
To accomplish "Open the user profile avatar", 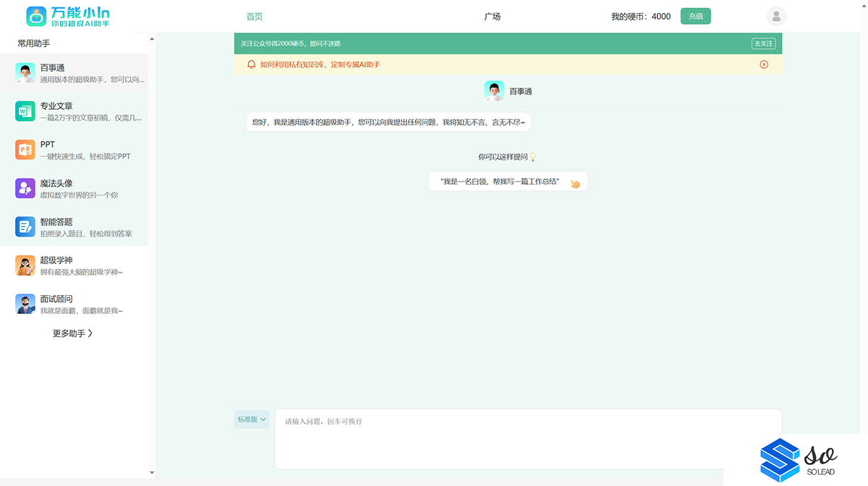I will pos(776,17).
